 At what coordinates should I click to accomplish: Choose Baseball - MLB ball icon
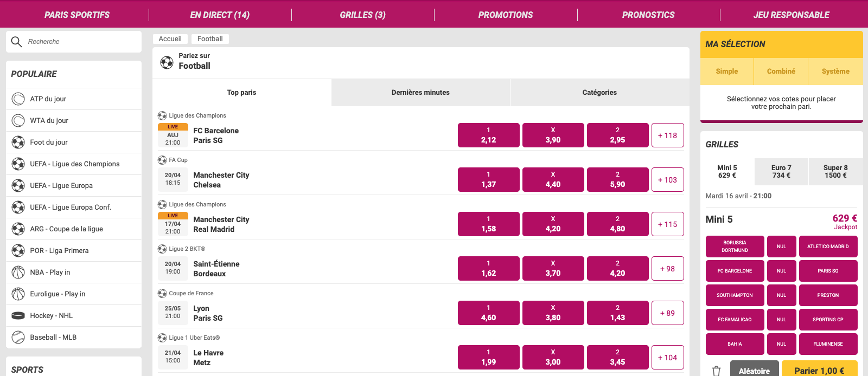click(x=18, y=337)
